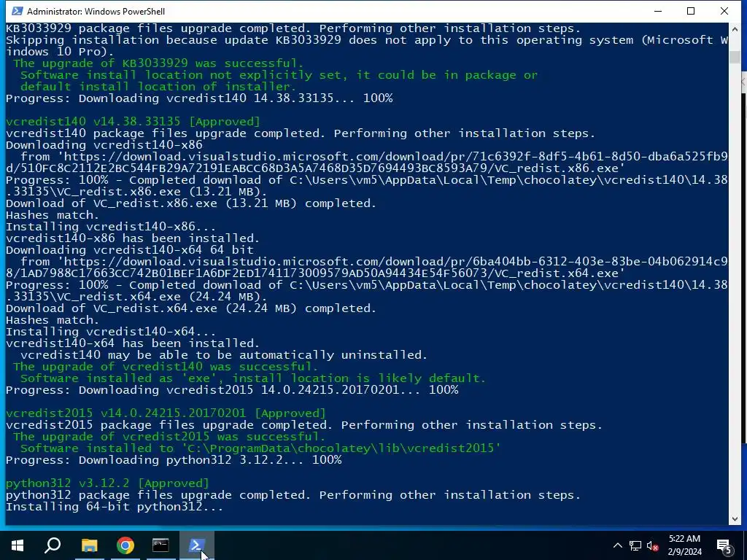This screenshot has width=747, height=560.
Task: Open the notification center with 5 alerts
Action: (724, 545)
